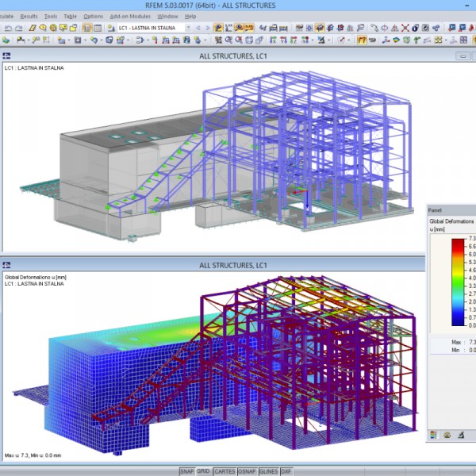The width and height of the screenshot is (476, 476).
Task: Click the red X delete icon in toolbar
Action: point(405,28)
